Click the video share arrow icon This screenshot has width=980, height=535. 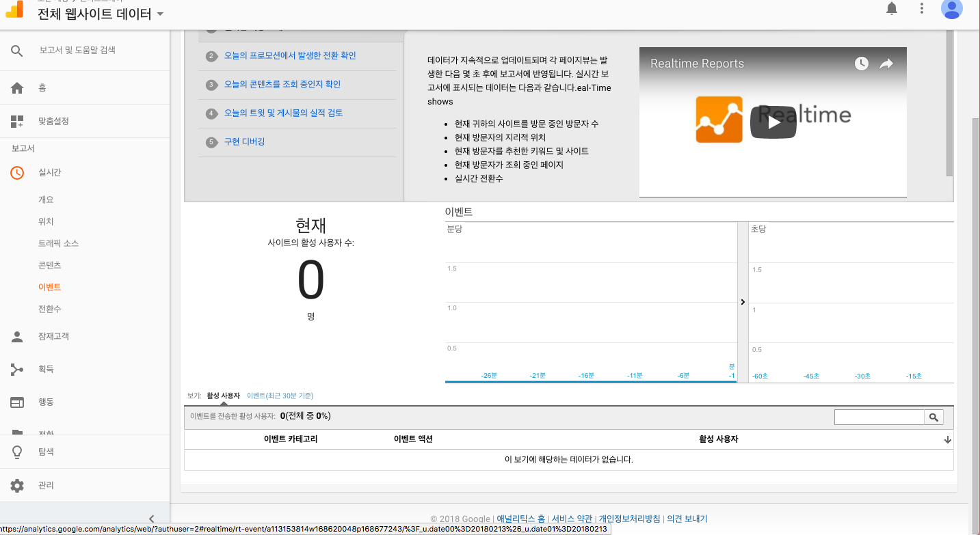point(886,64)
